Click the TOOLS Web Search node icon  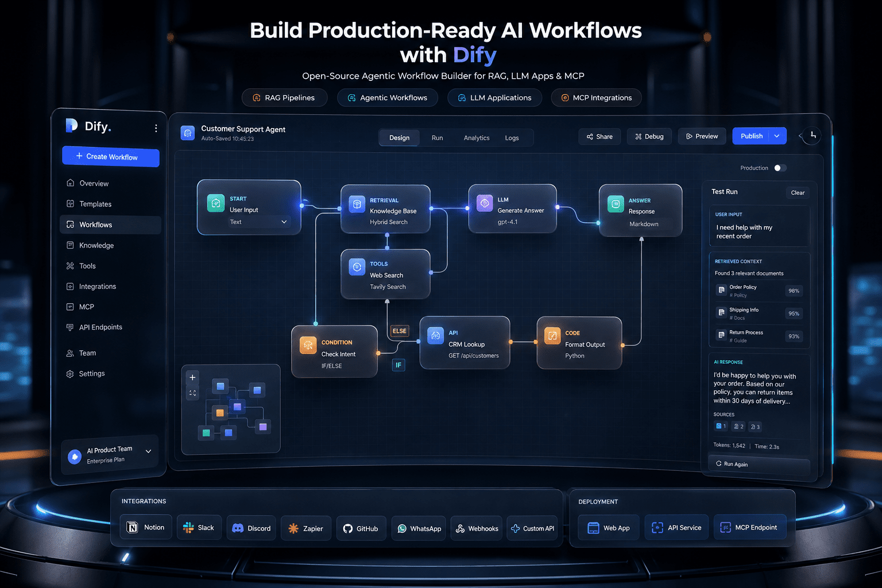pos(357,267)
